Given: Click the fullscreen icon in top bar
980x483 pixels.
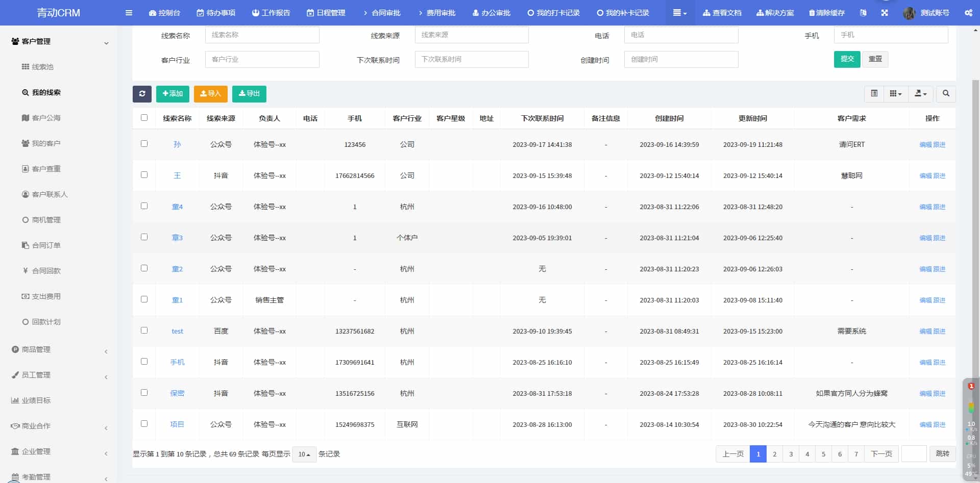Looking at the screenshot, I should [x=885, y=13].
